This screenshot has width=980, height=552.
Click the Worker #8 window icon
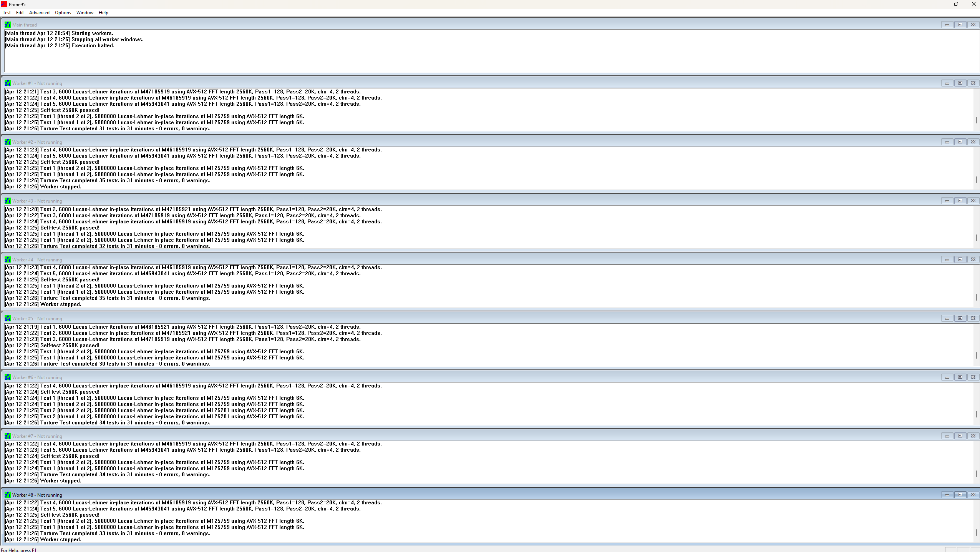7,495
